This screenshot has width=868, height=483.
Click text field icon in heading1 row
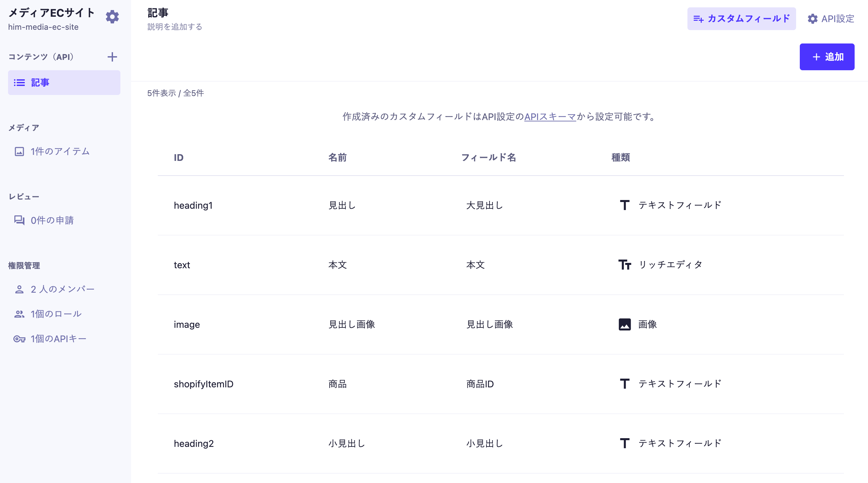[x=624, y=205]
